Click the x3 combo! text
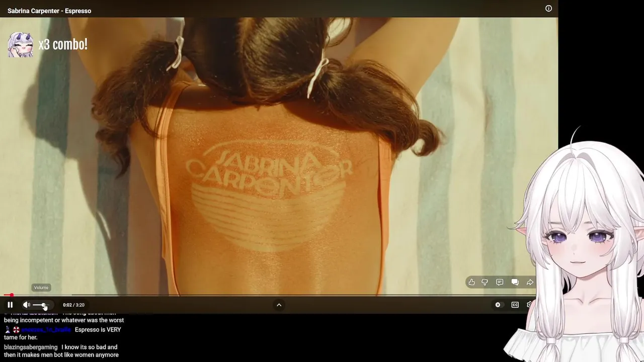644x362 pixels. coord(63,44)
